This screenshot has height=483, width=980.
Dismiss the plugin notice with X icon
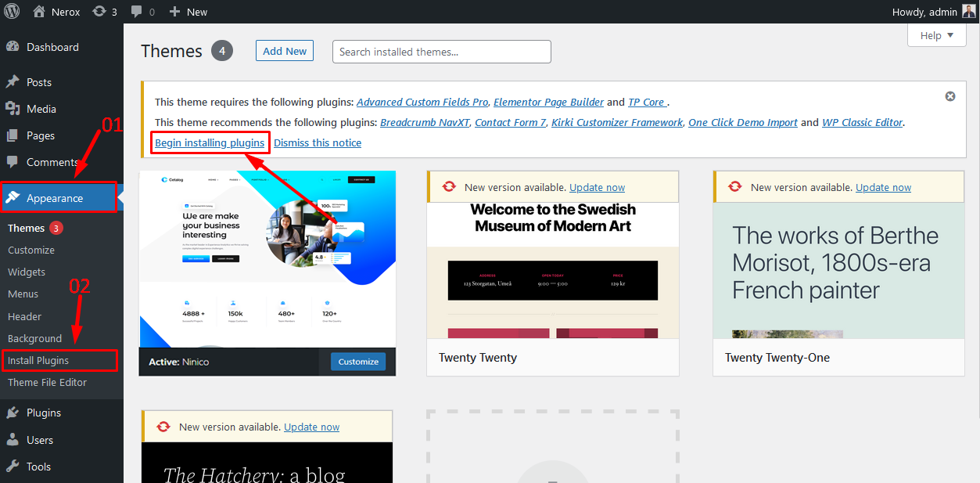point(949,96)
